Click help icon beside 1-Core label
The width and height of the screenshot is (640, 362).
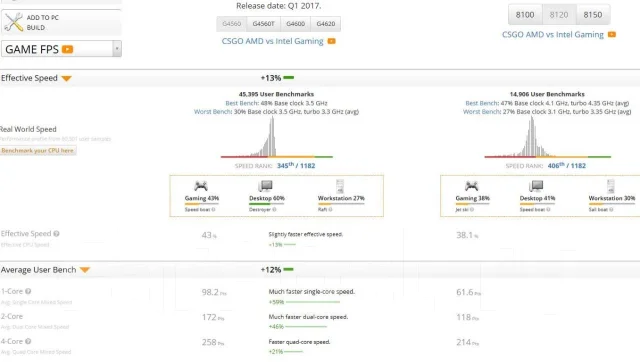pos(28,291)
